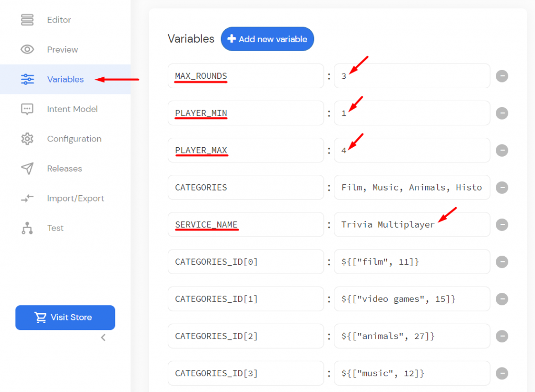
Task: Open Intent Model via chat bubble icon
Action: pos(28,109)
